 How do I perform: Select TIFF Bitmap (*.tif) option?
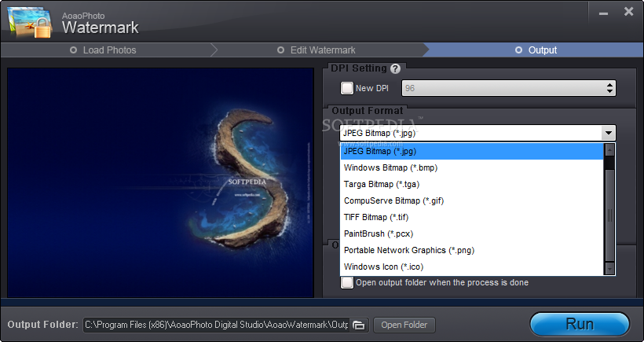[x=472, y=217]
